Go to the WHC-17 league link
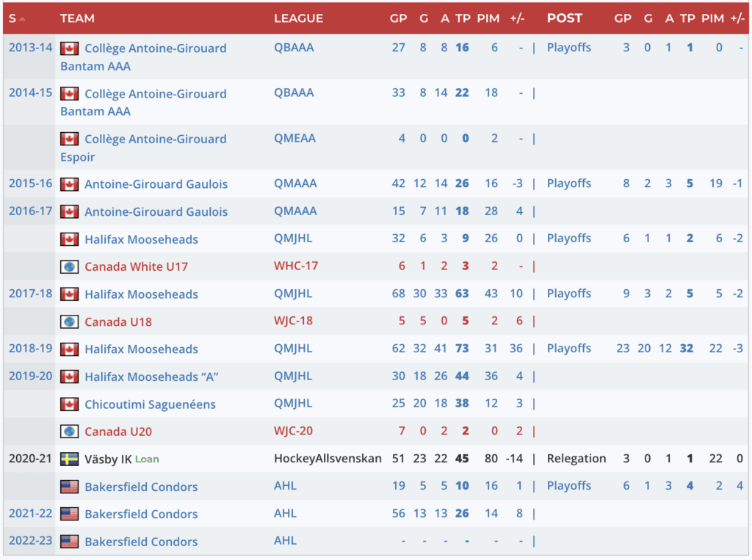 tap(296, 266)
